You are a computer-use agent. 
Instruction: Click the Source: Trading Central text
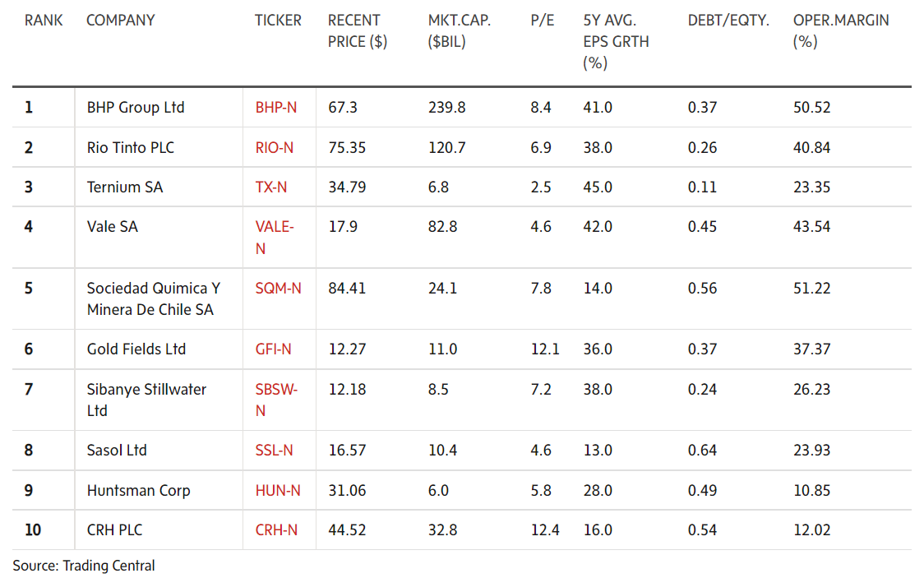[x=84, y=566]
